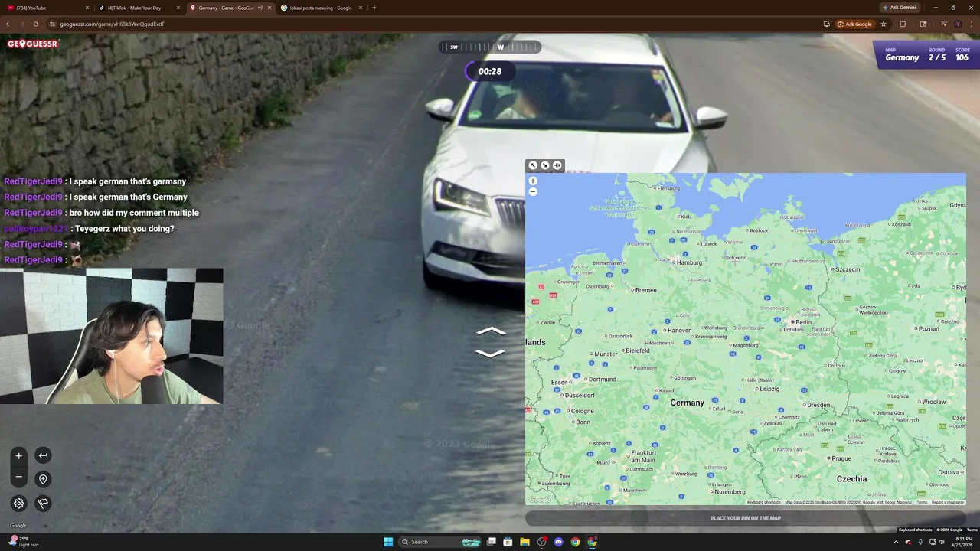
Task: Go back in the browser
Action: [x=9, y=24]
